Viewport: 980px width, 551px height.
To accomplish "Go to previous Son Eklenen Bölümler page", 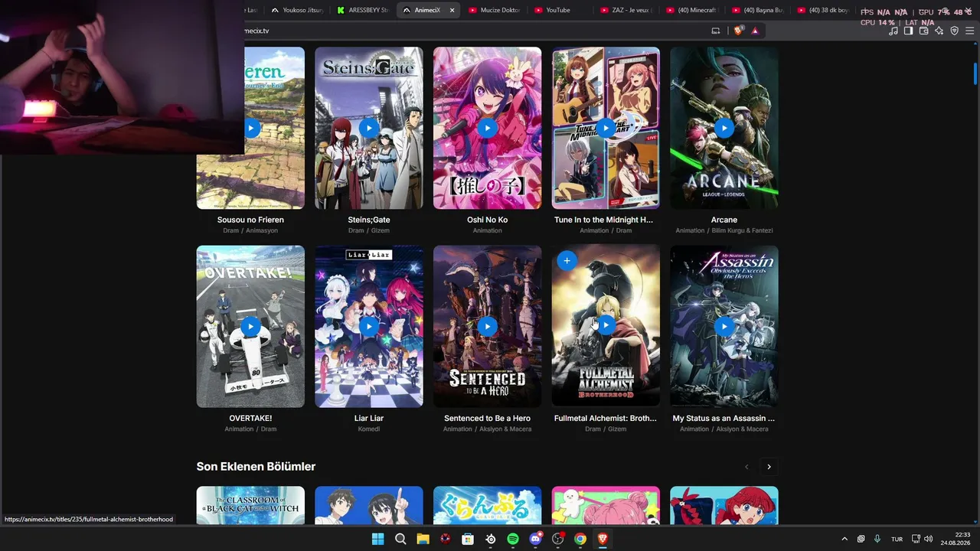I will [746, 467].
